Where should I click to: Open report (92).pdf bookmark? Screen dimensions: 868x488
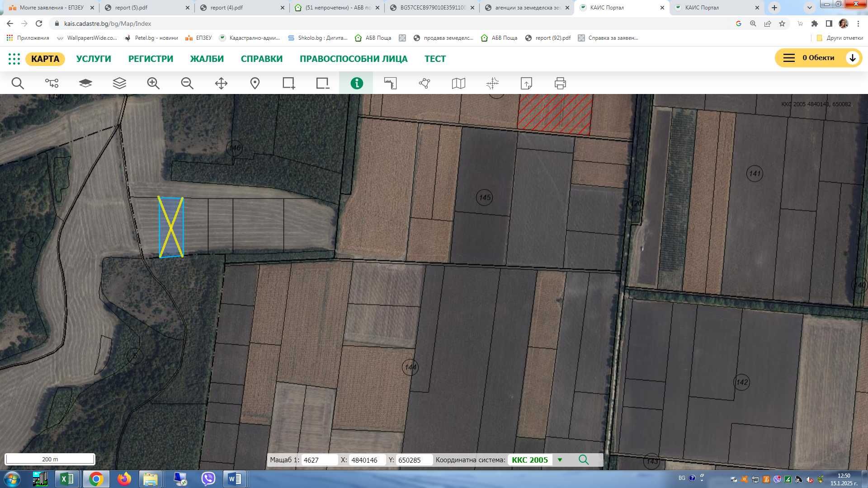point(548,38)
